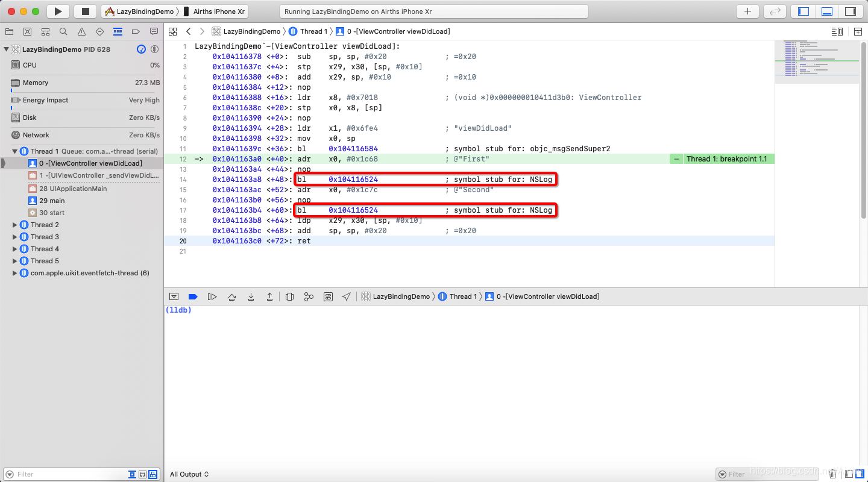Deactivate breakpoints in the debug bar
This screenshot has width=868, height=482.
coord(193,296)
